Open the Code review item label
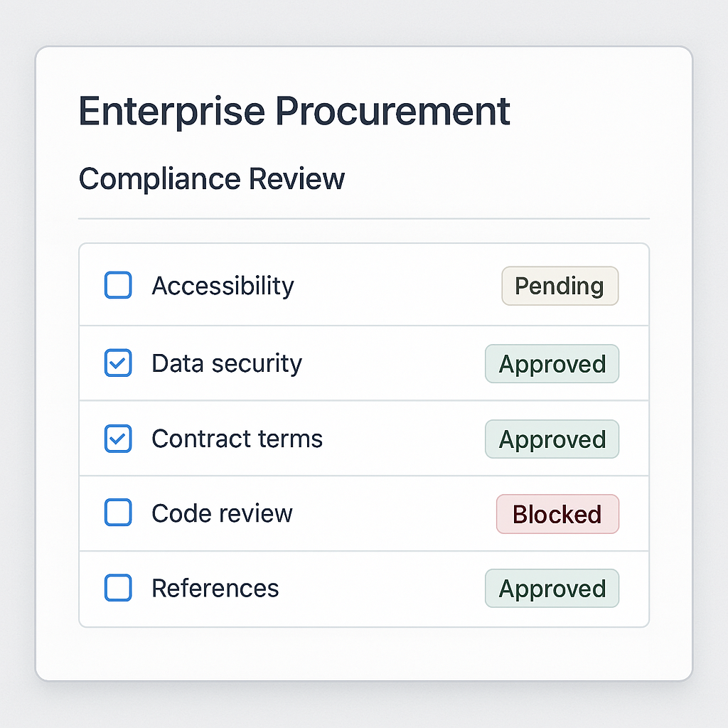Image resolution: width=728 pixels, height=728 pixels. (222, 513)
